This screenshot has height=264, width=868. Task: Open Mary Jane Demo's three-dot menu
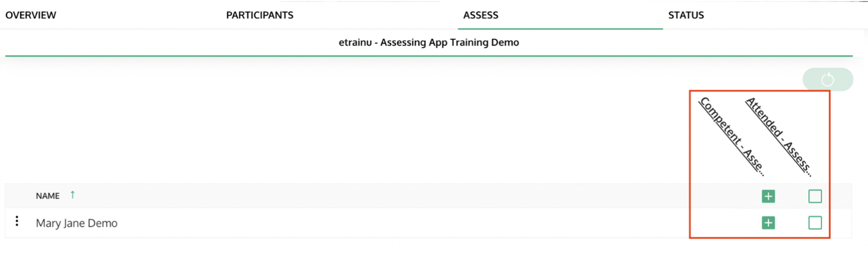tap(17, 221)
